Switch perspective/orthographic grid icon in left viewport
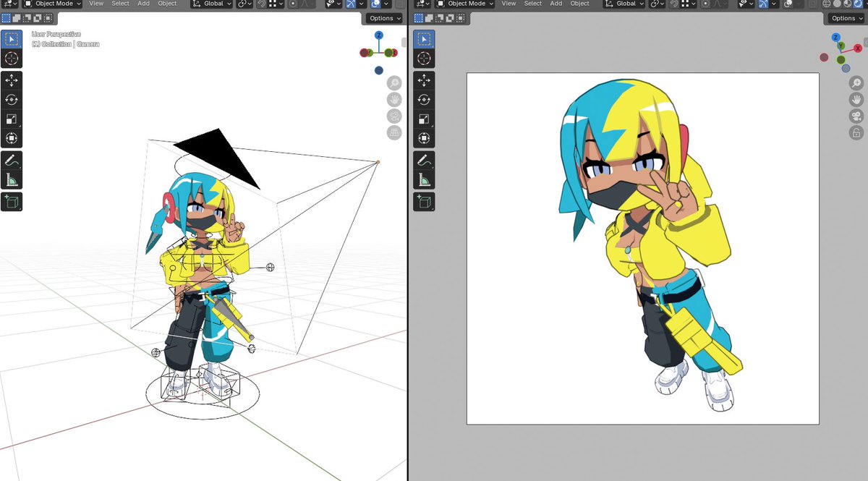This screenshot has height=481, width=868. coord(394,132)
